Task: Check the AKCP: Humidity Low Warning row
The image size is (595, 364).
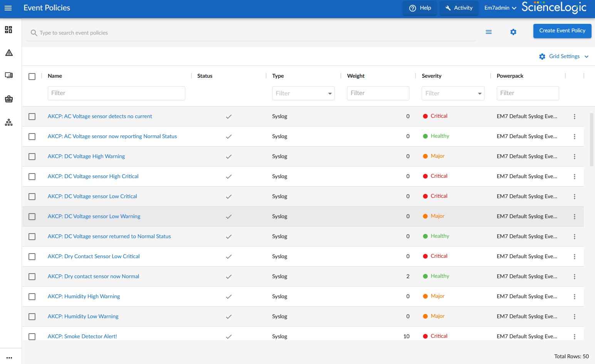Action: tap(32, 317)
